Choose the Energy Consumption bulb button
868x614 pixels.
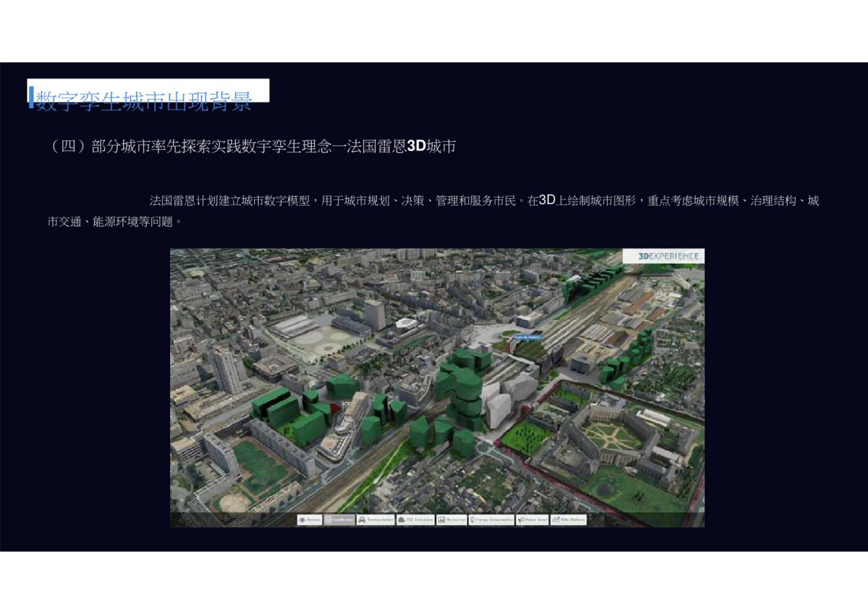[x=492, y=520]
